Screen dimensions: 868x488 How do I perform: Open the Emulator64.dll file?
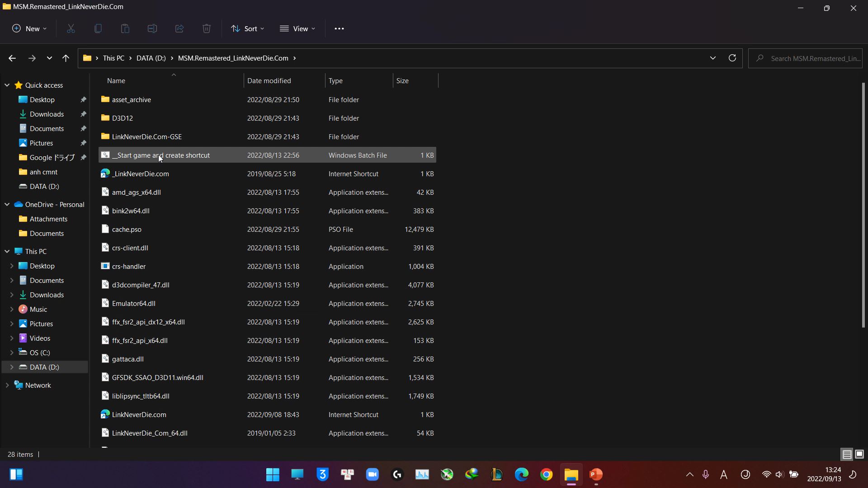pos(134,304)
